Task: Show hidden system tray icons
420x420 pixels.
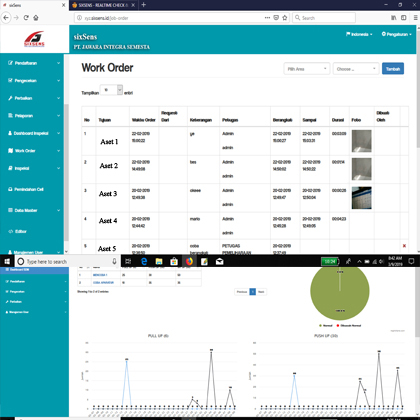Action: pos(359,262)
